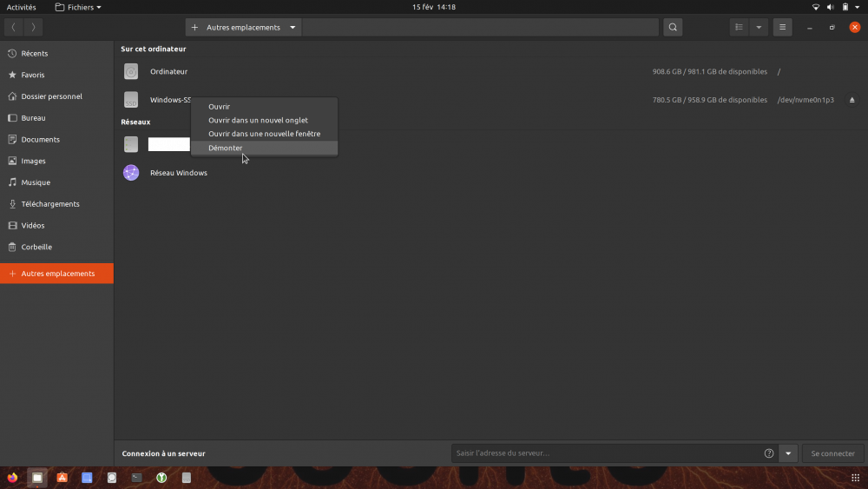This screenshot has height=489, width=868.
Task: Click the help icon in server address field
Action: point(768,453)
